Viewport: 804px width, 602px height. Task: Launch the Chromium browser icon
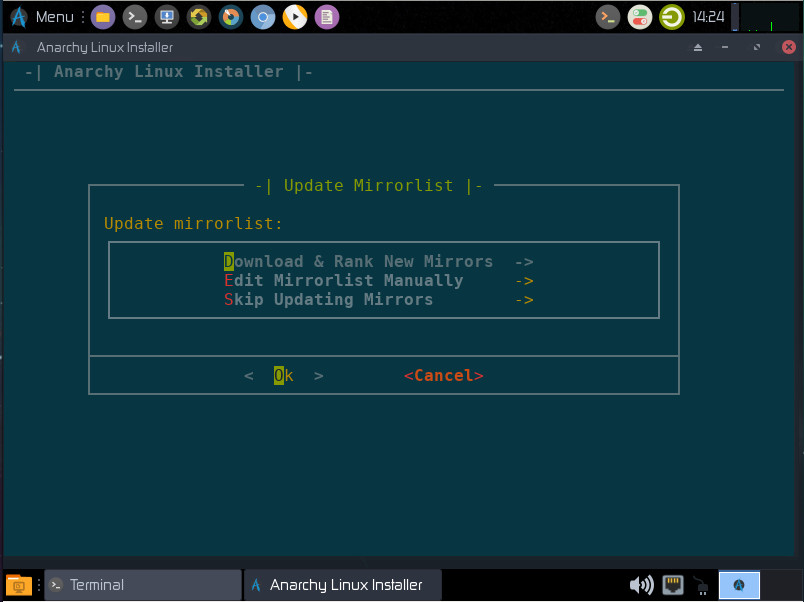(263, 17)
